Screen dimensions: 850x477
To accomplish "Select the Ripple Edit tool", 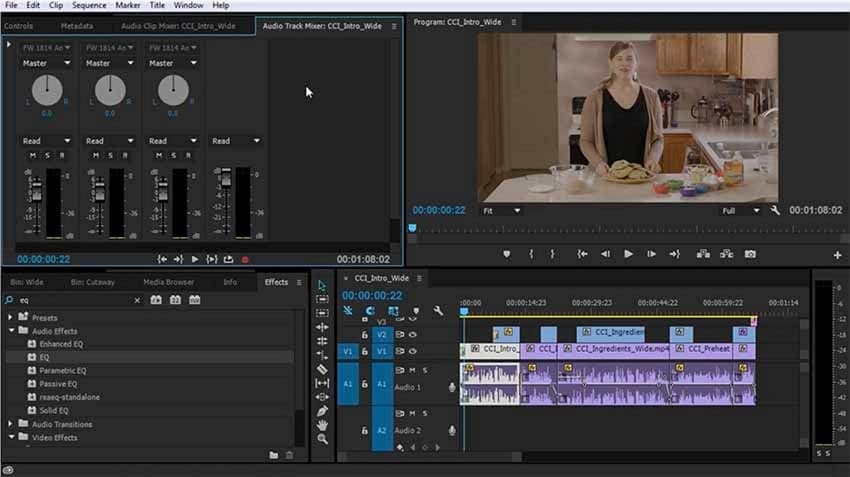I will point(322,327).
